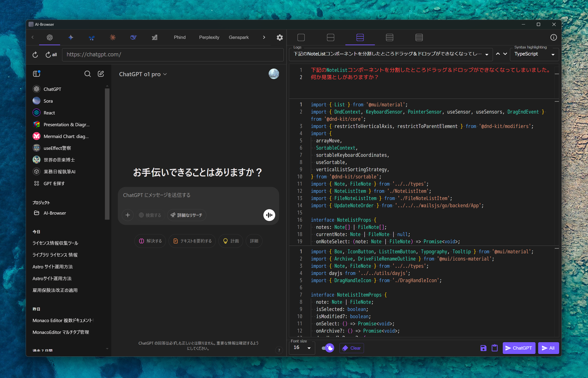Toggle the 検索する search chip
This screenshot has width=588, height=378.
[x=150, y=215]
